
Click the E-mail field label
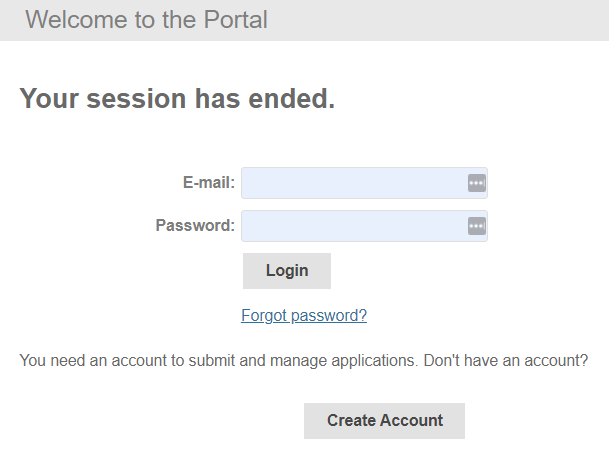point(208,183)
